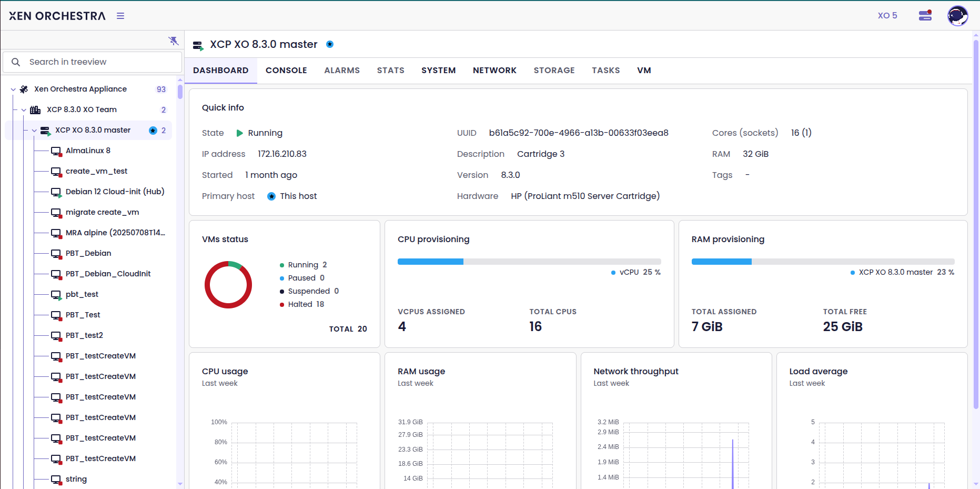Click the treeview vertical scrollbar
This screenshot has width=980, height=489.
point(180,92)
